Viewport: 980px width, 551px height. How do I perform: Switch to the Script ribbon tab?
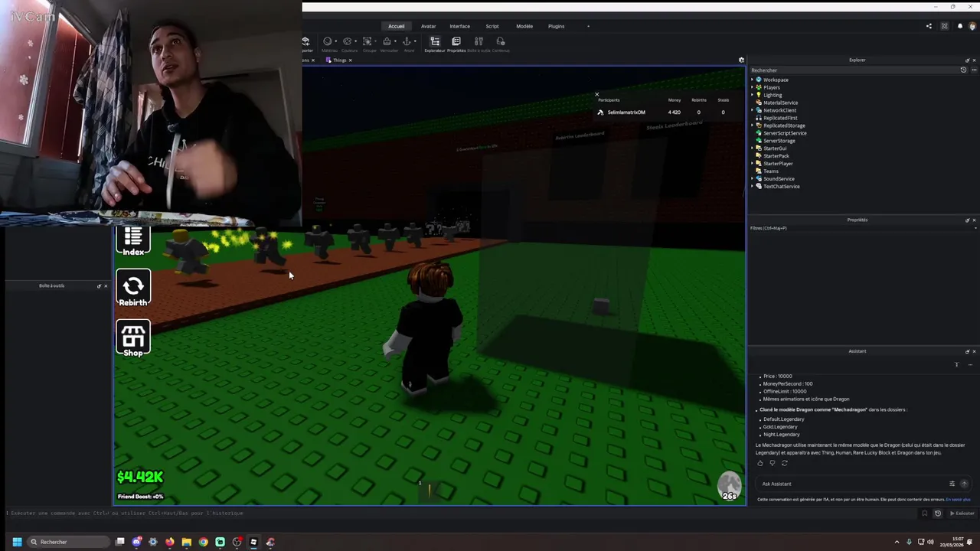pos(492,26)
